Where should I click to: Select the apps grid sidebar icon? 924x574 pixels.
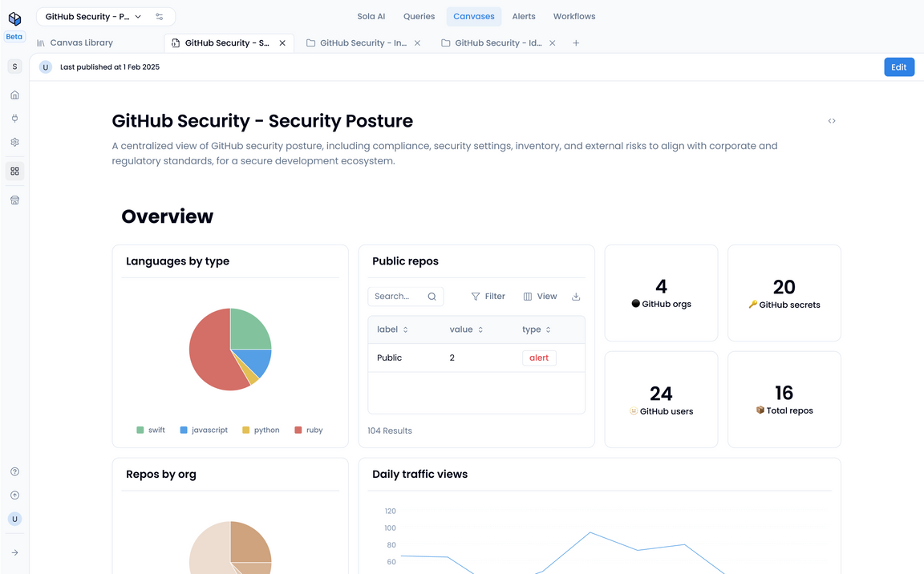tap(14, 172)
